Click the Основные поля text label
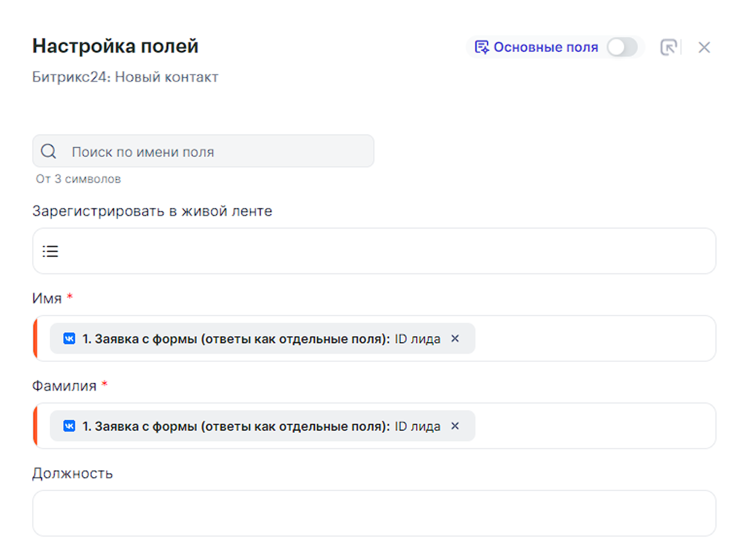 [x=545, y=47]
